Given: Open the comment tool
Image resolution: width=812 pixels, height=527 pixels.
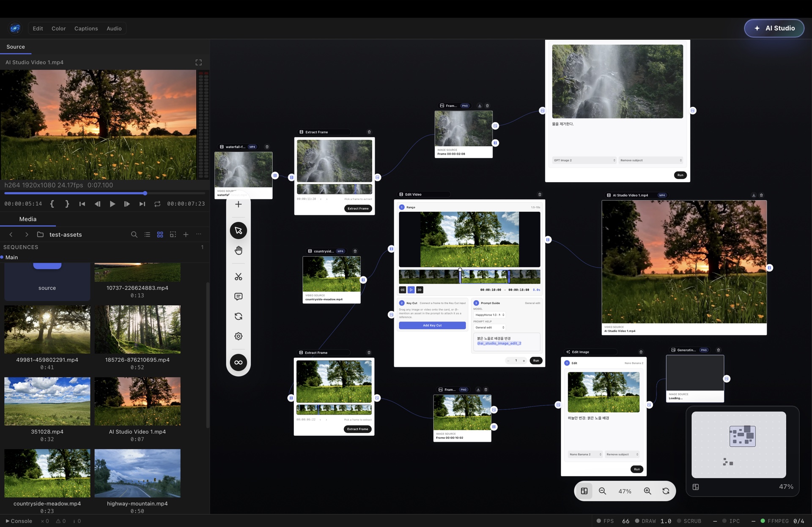Looking at the screenshot, I should (239, 297).
